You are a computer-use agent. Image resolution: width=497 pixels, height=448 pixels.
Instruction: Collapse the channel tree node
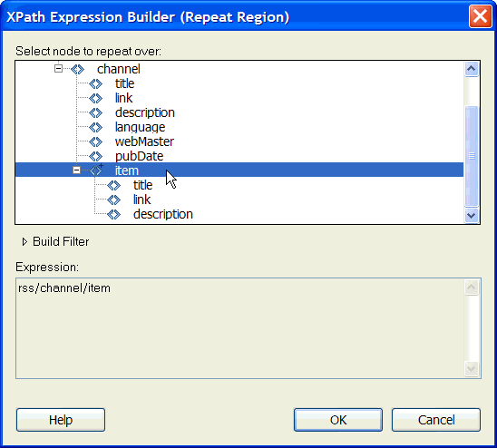click(58, 69)
